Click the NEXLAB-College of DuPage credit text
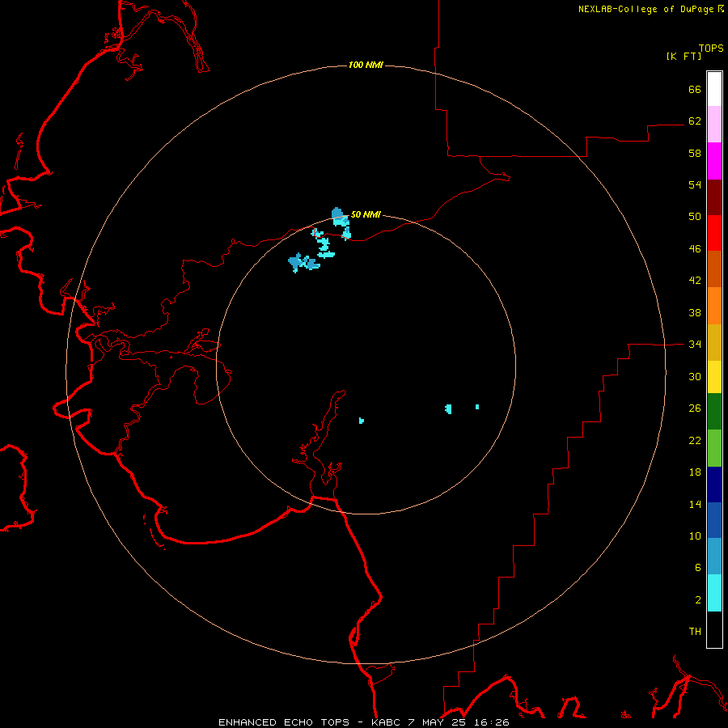 pyautogui.click(x=650, y=9)
